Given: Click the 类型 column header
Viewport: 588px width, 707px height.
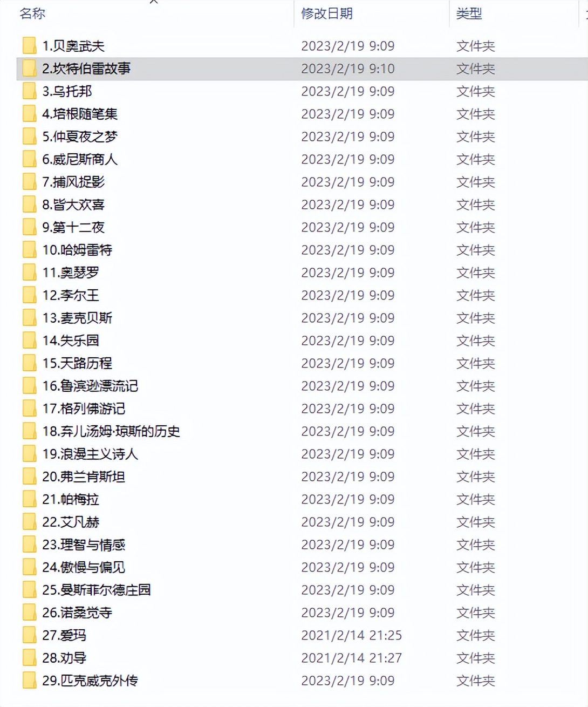Looking at the screenshot, I should tap(469, 13).
